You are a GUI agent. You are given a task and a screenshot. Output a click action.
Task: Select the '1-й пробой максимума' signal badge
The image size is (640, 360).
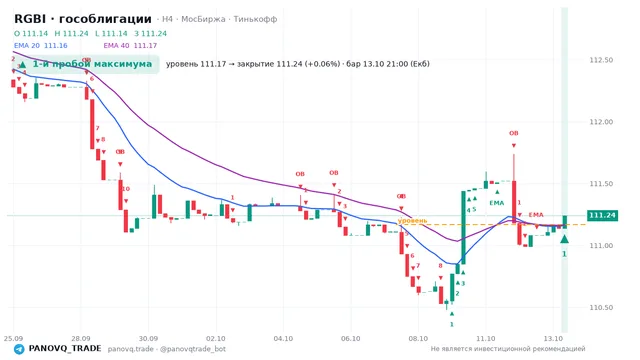86,64
